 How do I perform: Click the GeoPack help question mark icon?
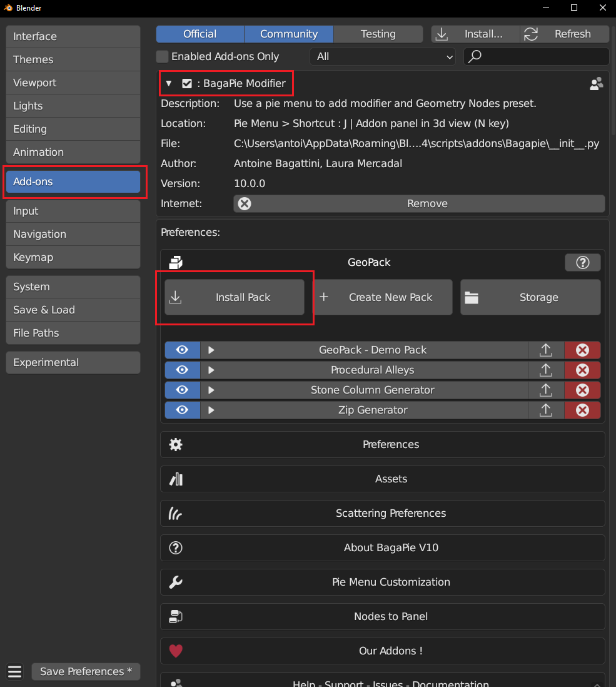tap(582, 262)
